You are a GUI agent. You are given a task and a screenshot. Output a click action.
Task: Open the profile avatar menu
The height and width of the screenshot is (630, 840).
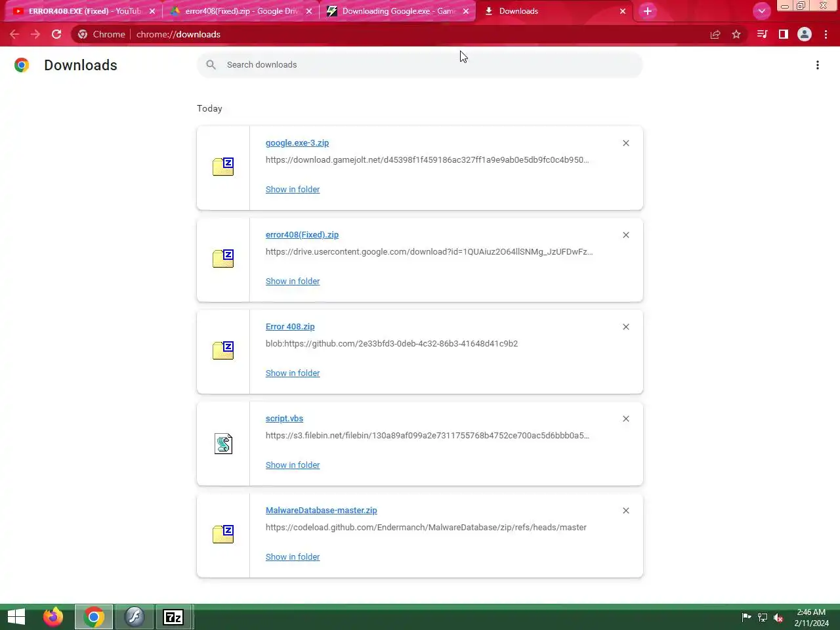tap(805, 34)
